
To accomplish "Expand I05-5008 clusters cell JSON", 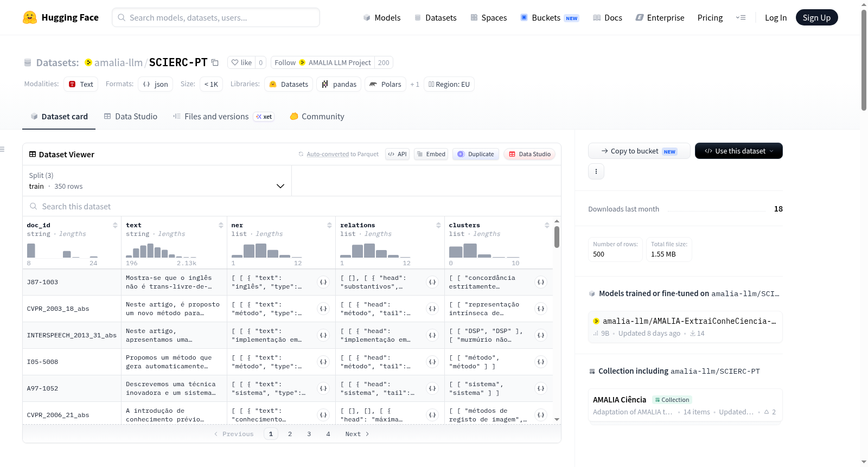I will pyautogui.click(x=541, y=362).
